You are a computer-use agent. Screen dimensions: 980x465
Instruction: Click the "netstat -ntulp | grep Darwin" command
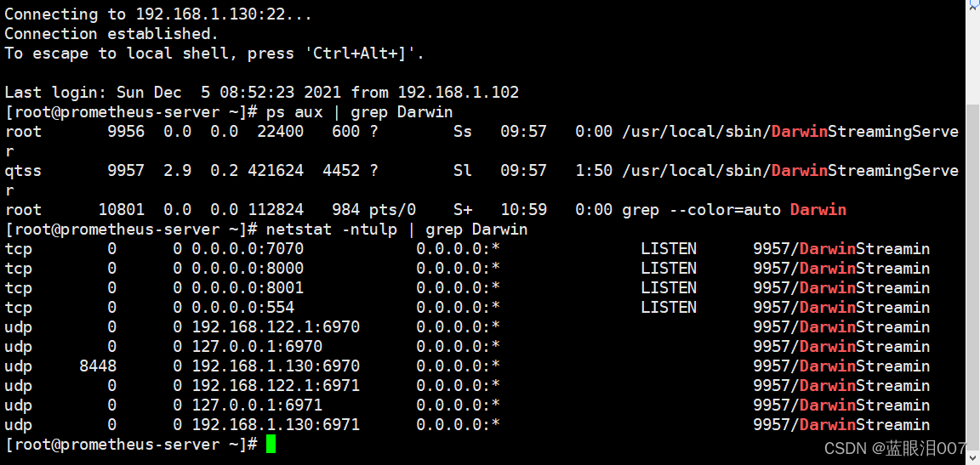point(397,230)
